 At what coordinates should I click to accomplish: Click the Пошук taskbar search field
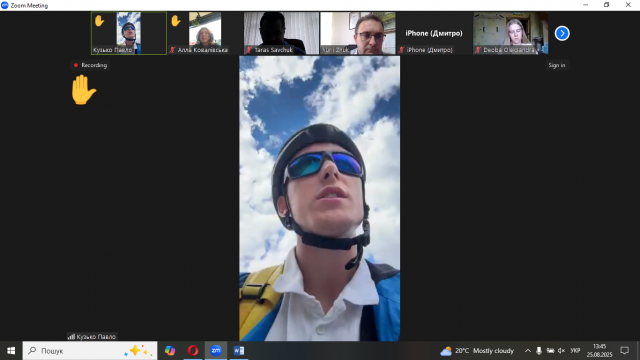pyautogui.click(x=90, y=351)
